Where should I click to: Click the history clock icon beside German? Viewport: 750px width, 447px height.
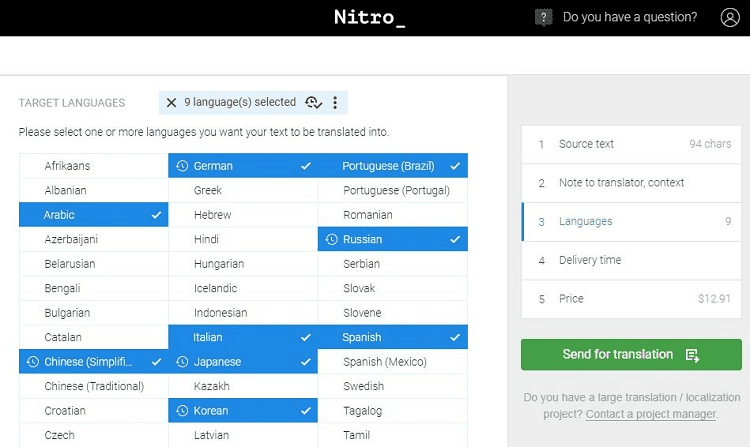(181, 166)
